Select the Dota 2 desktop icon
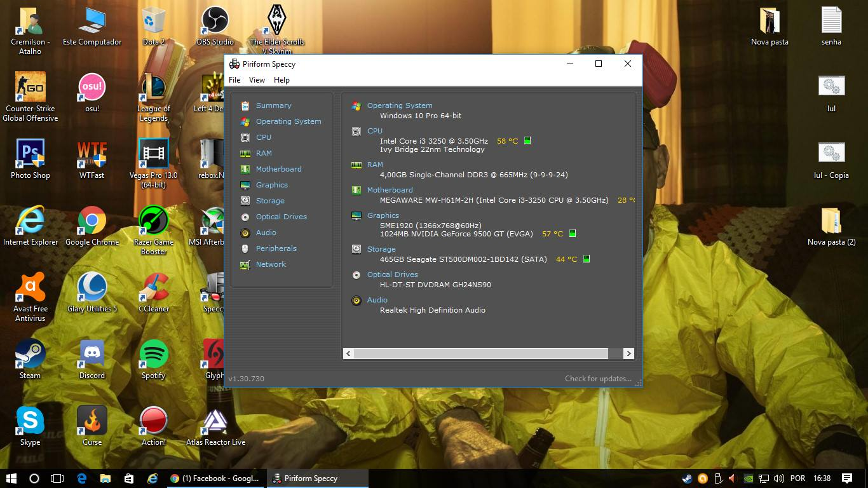Image resolution: width=868 pixels, height=488 pixels. 153,27
